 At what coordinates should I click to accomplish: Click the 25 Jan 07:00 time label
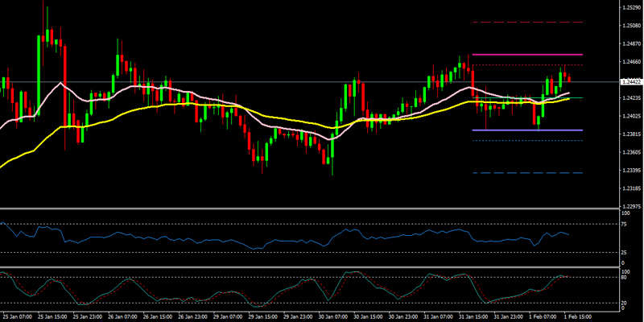tap(16, 316)
